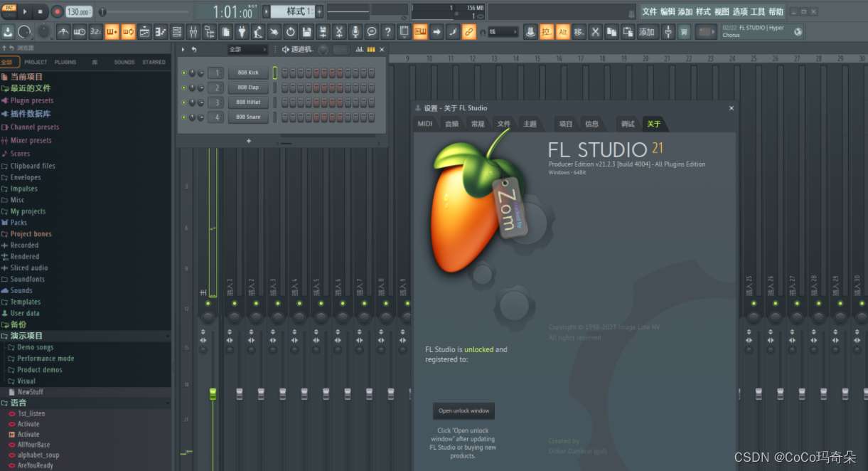868x471 pixels.
Task: Click the floppy disk save icon
Action: click(x=306, y=32)
